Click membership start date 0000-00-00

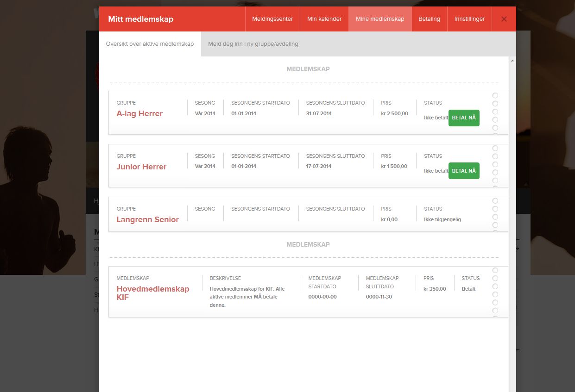click(x=322, y=297)
